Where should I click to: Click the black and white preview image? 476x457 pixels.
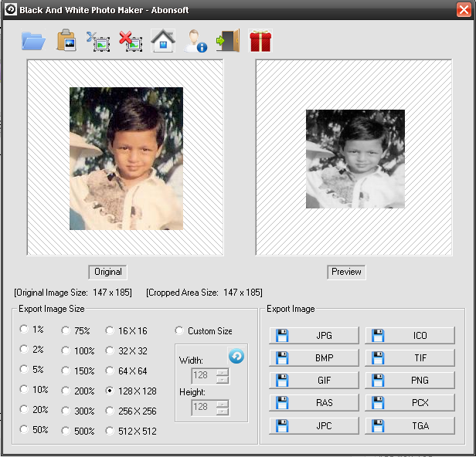pos(355,159)
